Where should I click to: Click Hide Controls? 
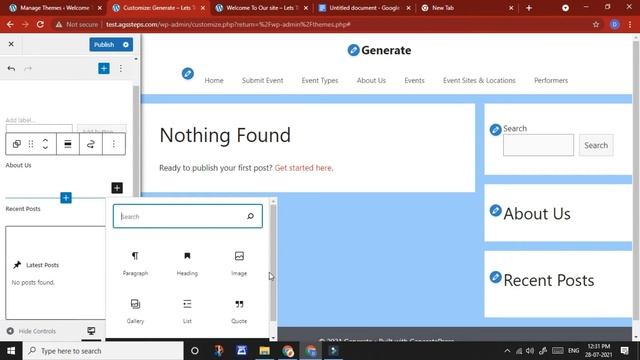click(x=31, y=331)
